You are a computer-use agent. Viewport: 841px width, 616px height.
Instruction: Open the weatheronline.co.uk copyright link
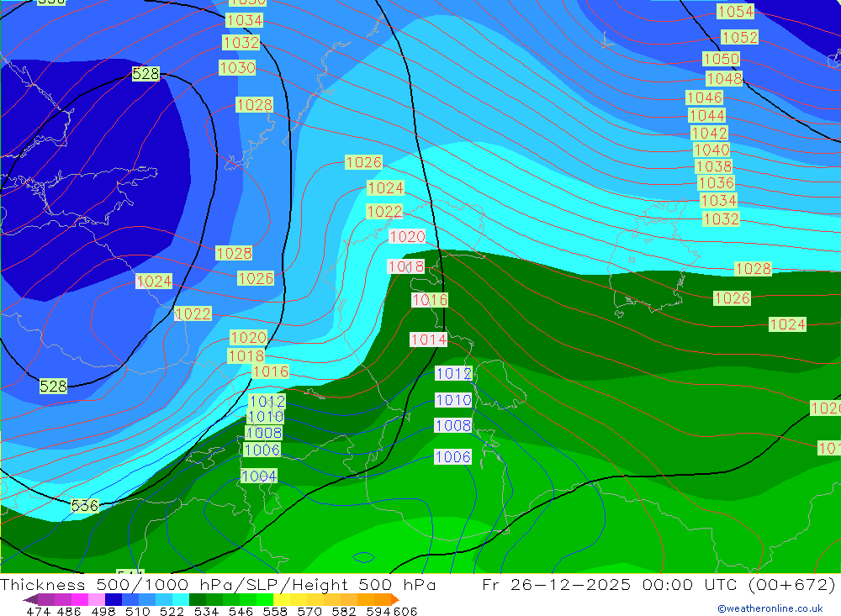(x=770, y=608)
